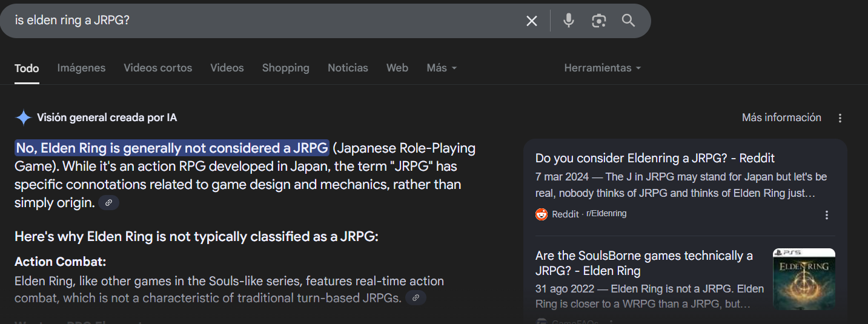Start voice search with the microphone icon
This screenshot has height=324, width=868.
pos(568,21)
